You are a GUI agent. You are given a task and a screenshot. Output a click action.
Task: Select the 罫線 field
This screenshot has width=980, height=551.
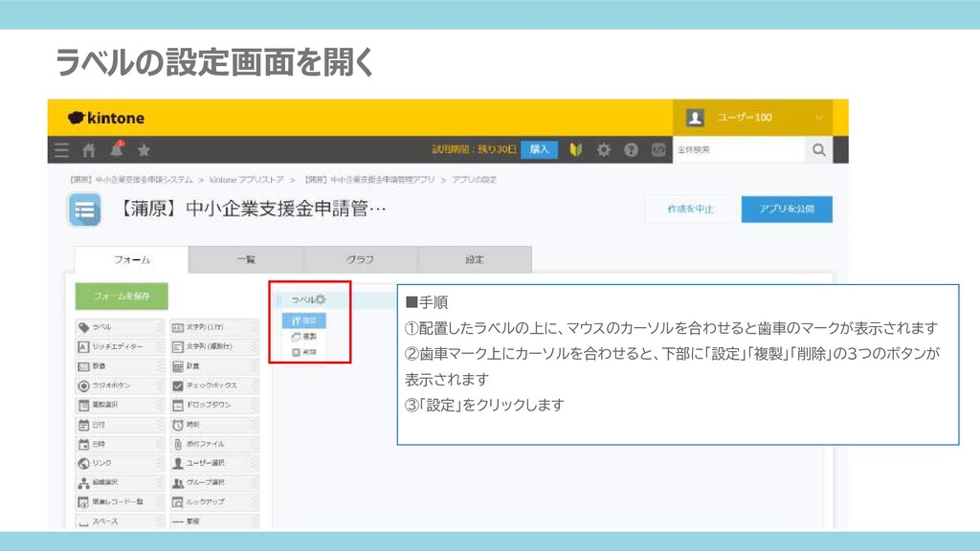[214, 521]
